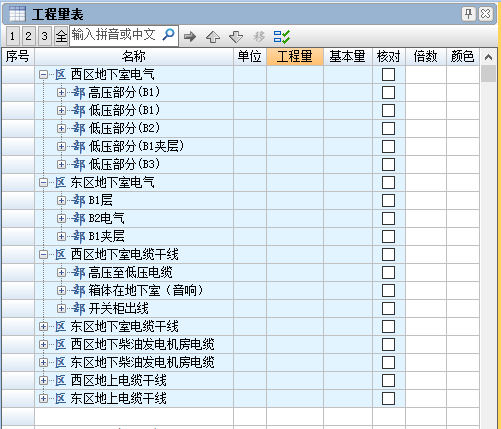This screenshot has width=501, height=429.
Task: Click the move-down arrow icon
Action: tap(236, 36)
